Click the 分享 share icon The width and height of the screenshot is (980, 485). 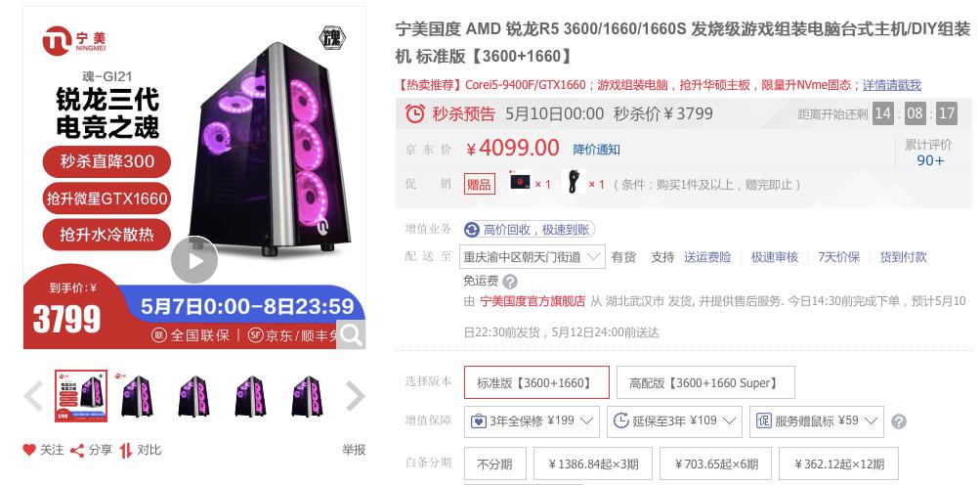77,450
